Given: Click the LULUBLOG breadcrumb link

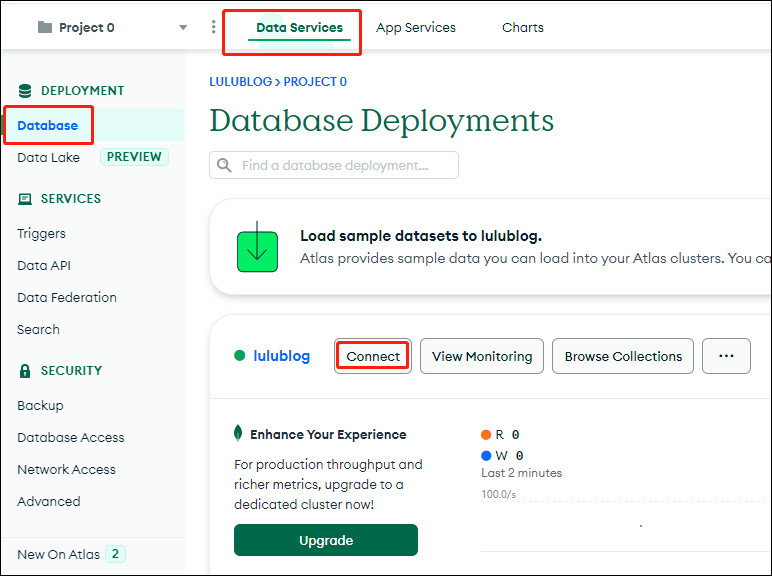Looking at the screenshot, I should (240, 82).
